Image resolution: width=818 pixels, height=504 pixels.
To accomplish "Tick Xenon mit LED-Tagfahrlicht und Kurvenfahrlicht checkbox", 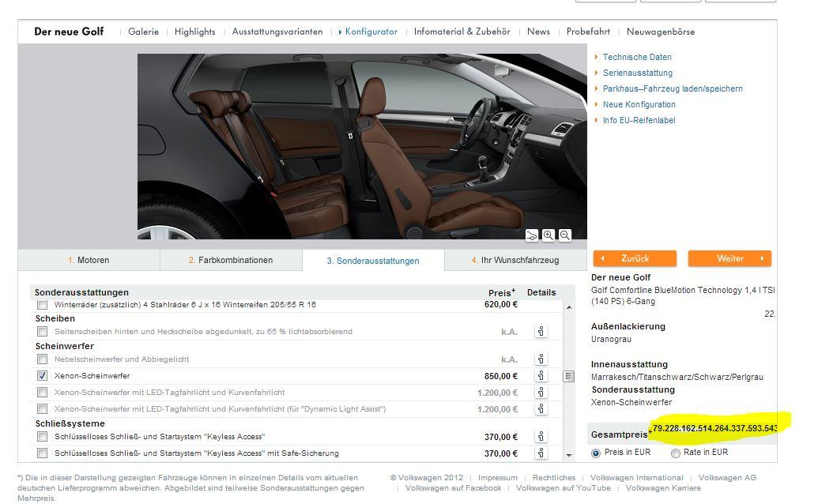I will [42, 393].
